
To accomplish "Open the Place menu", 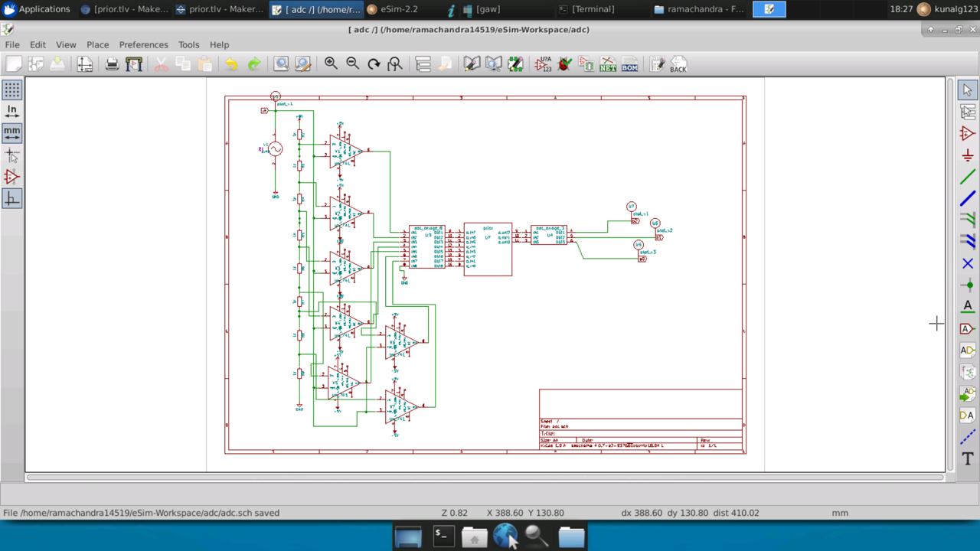I will (97, 44).
